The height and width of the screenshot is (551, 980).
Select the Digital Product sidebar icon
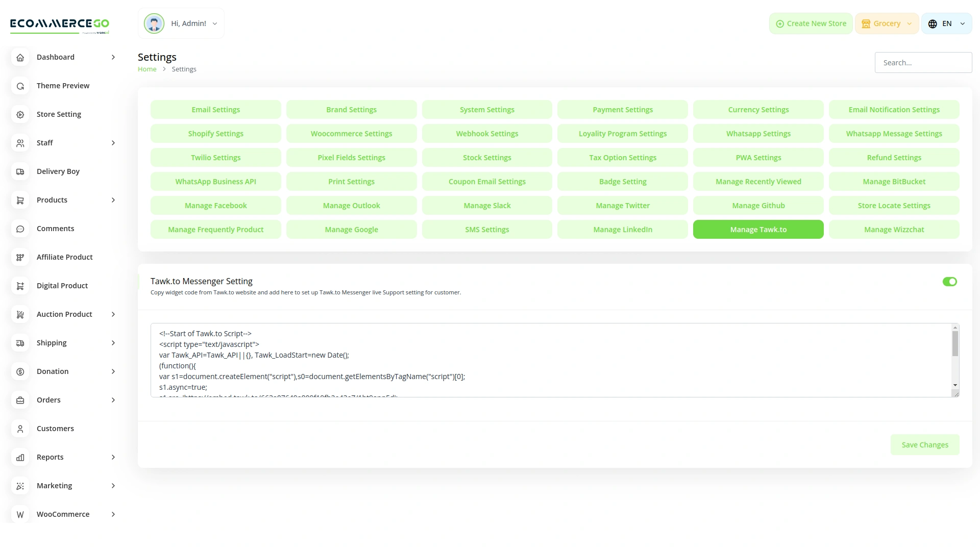tap(20, 286)
